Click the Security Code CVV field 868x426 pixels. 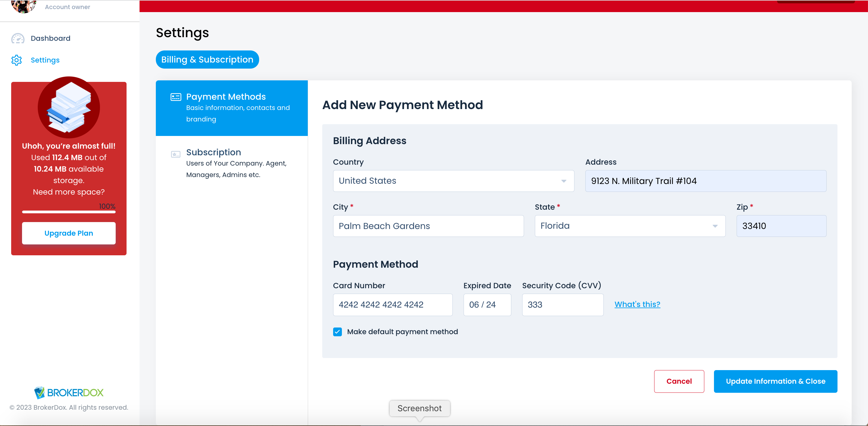pos(562,305)
